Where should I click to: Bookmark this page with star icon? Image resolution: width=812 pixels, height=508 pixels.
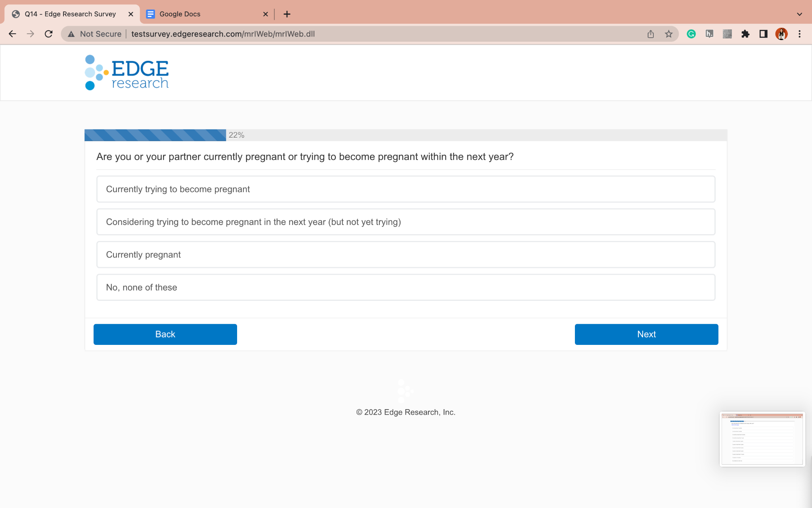click(x=668, y=34)
